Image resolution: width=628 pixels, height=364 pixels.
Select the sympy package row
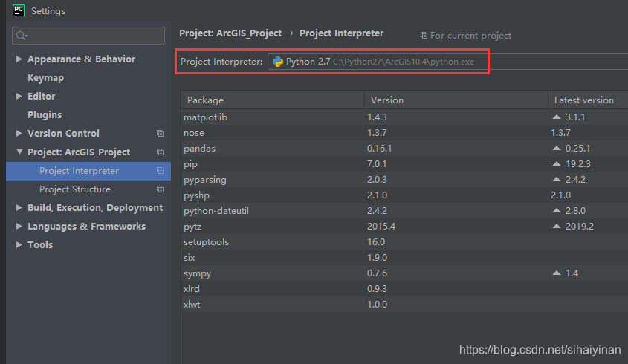(404, 273)
